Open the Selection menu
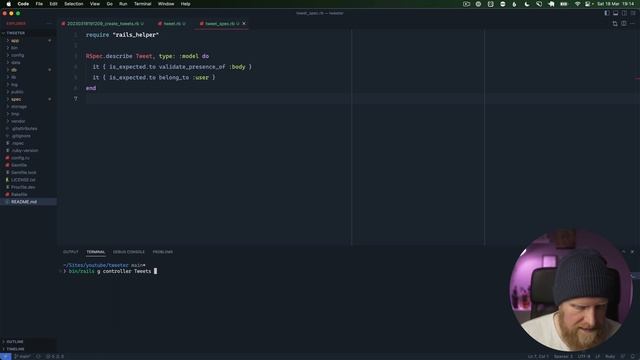This screenshot has width=640, height=360. [73, 4]
